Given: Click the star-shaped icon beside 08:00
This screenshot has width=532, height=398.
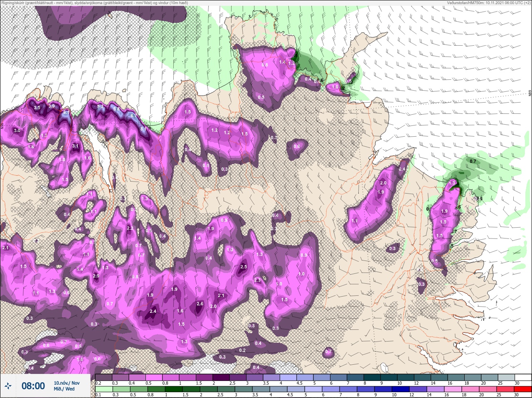Looking at the screenshot, I should click(8, 386).
